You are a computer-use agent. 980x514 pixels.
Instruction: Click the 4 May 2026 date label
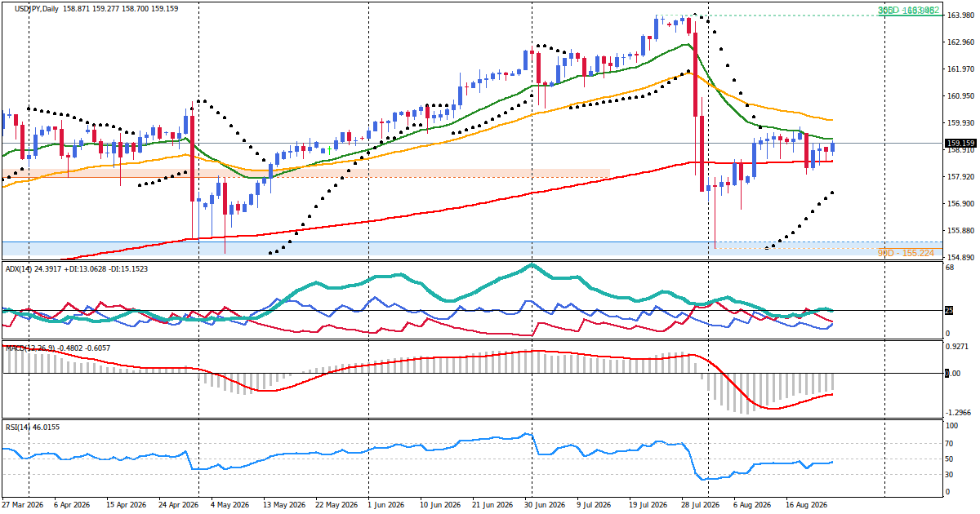click(x=231, y=505)
